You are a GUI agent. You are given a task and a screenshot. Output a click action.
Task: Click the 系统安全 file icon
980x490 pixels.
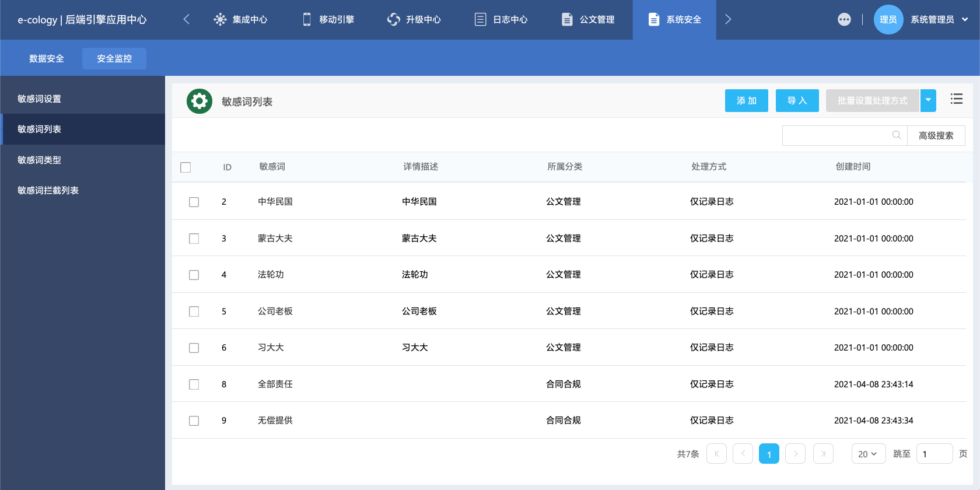click(654, 19)
